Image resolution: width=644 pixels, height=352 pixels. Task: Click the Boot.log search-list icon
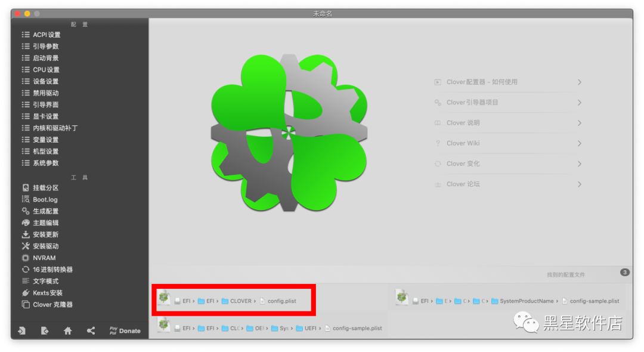click(26, 200)
